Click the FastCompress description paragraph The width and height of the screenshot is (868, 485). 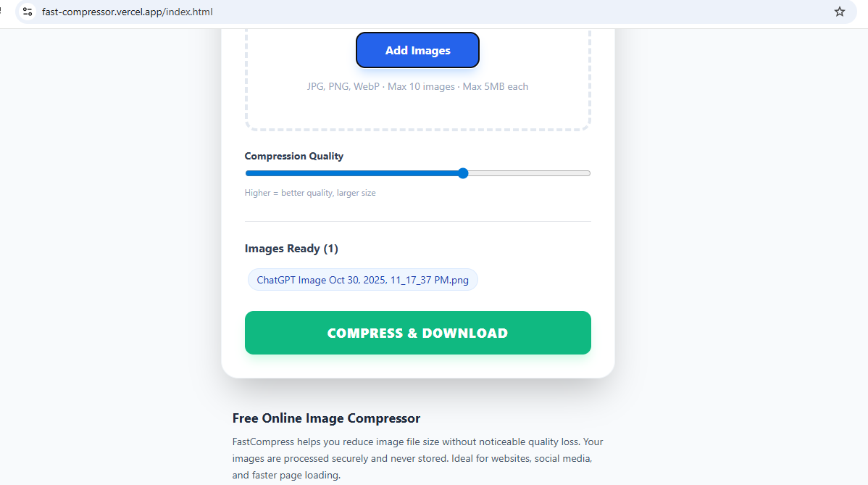coord(417,457)
